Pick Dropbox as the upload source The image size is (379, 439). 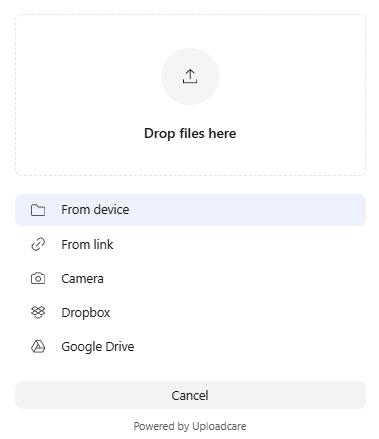pyautogui.click(x=190, y=313)
